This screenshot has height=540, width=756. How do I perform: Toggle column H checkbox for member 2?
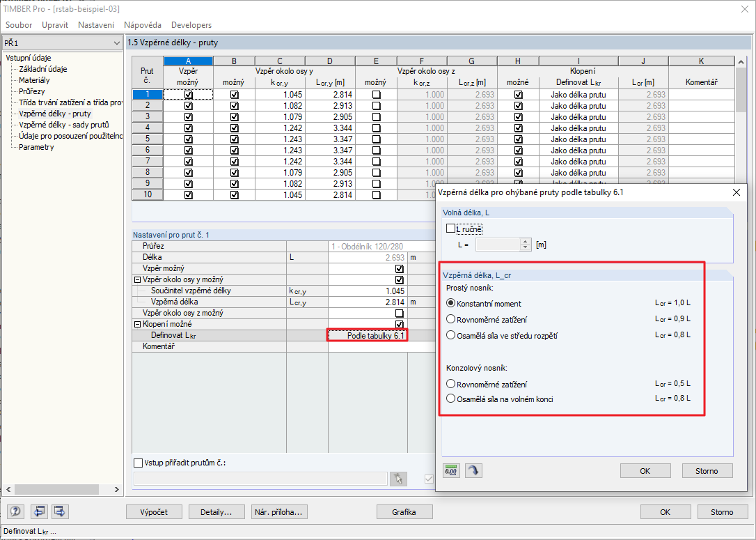[519, 106]
